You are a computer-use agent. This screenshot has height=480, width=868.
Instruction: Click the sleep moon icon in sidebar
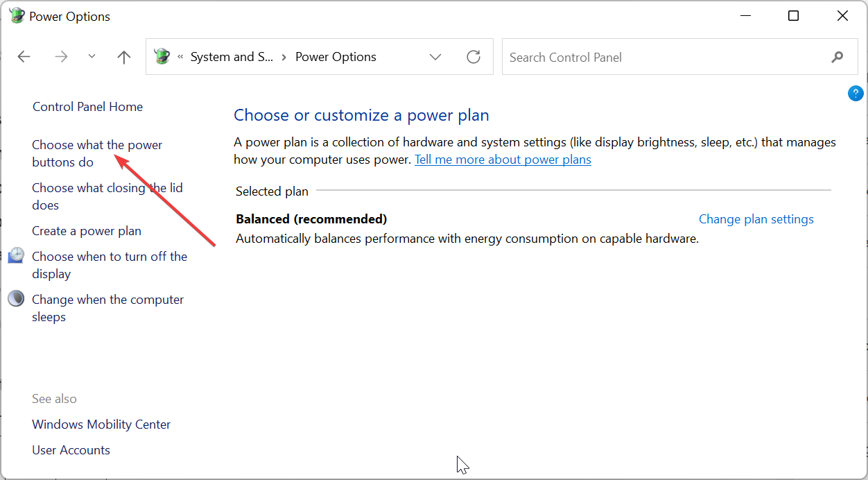point(16,299)
